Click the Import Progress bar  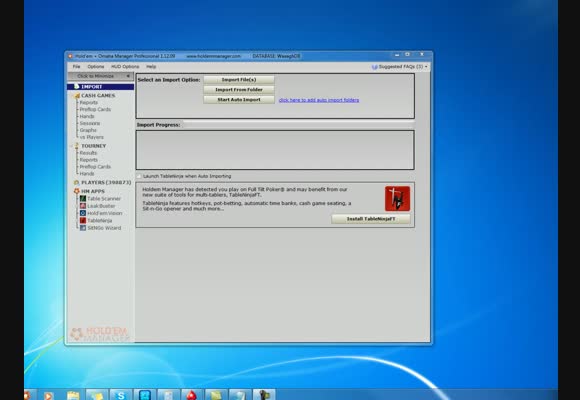[298, 125]
